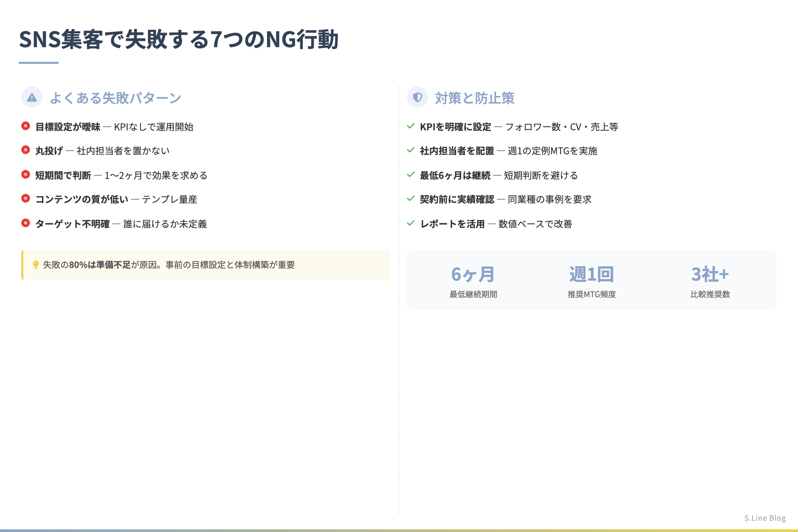Click the bold text 80%は準備不足 in the tip box
This screenshot has width=798, height=532.
[x=100, y=265]
